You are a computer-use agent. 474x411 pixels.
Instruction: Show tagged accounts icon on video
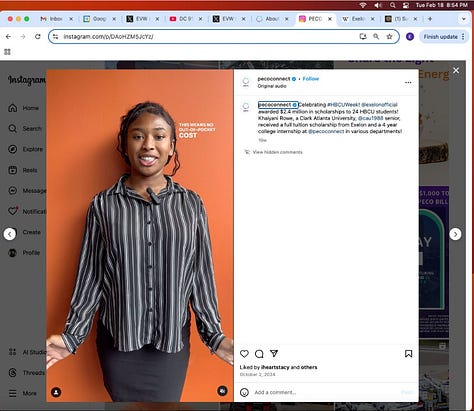56,392
